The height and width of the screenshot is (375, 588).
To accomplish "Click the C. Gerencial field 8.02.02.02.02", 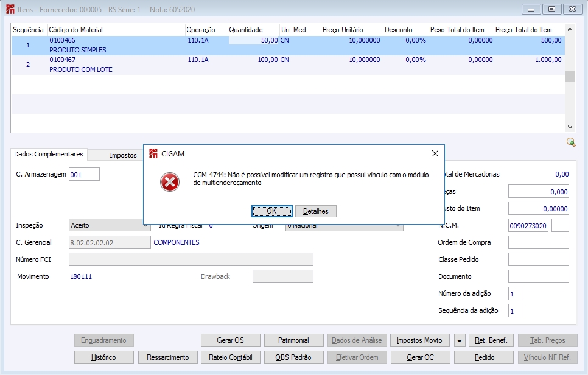I will (110, 242).
